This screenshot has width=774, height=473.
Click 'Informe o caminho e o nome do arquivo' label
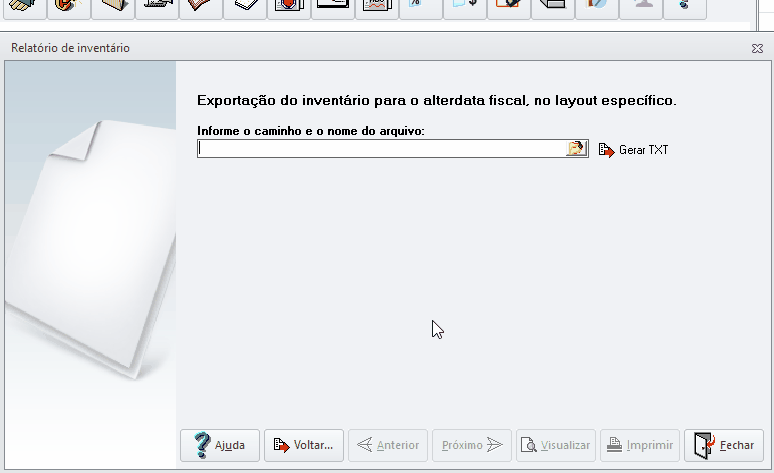pyautogui.click(x=310, y=131)
